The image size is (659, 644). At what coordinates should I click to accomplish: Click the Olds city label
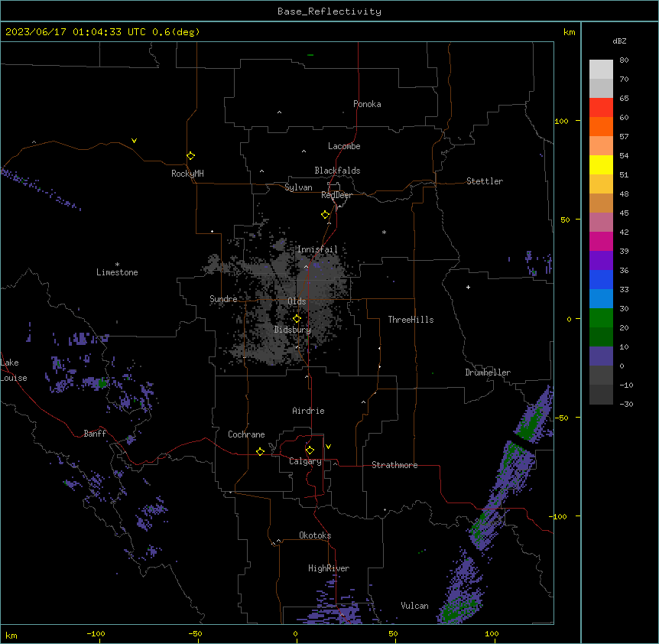click(297, 301)
